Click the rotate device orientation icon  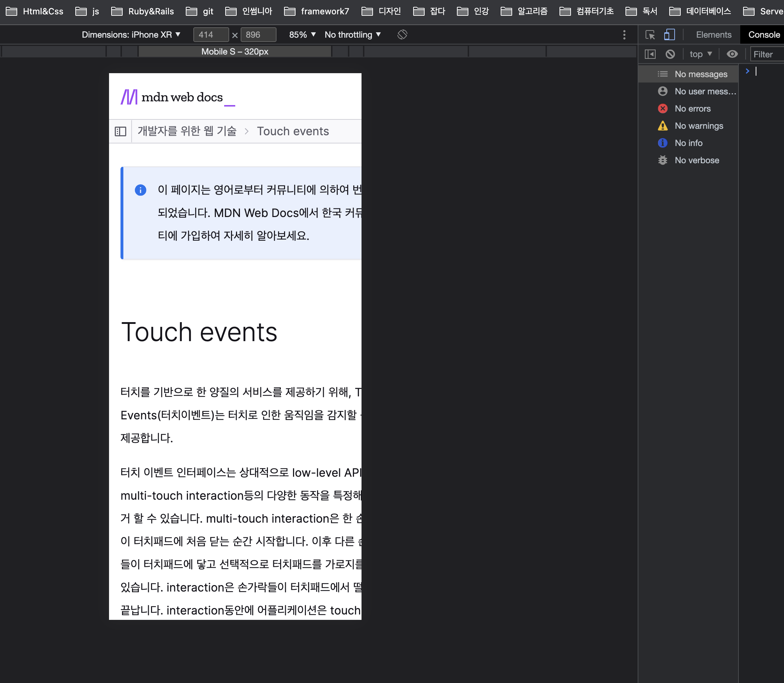(x=402, y=35)
